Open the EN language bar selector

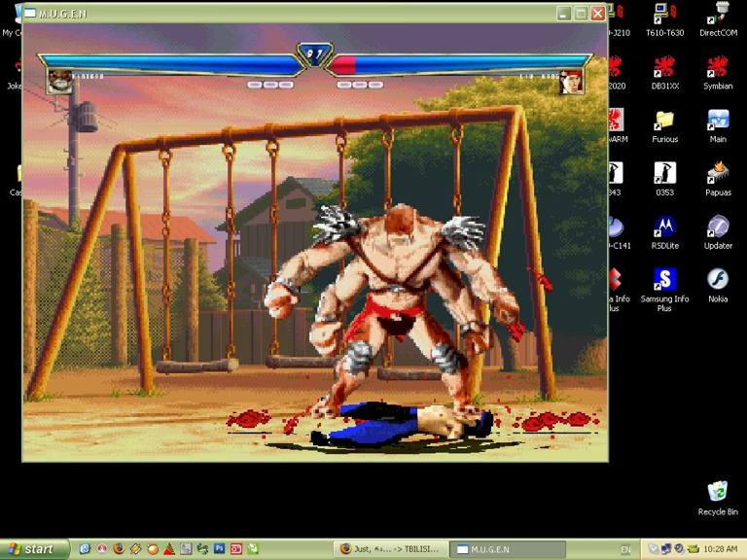(x=625, y=549)
